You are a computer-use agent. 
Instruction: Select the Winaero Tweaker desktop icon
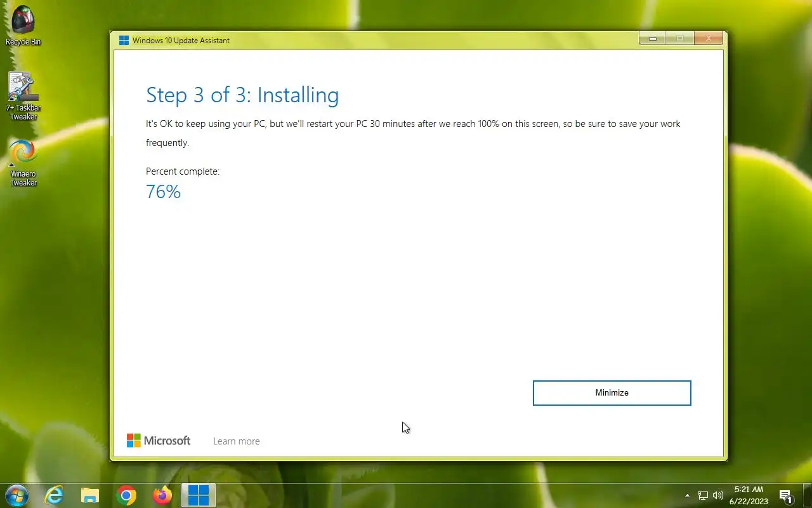pyautogui.click(x=23, y=163)
